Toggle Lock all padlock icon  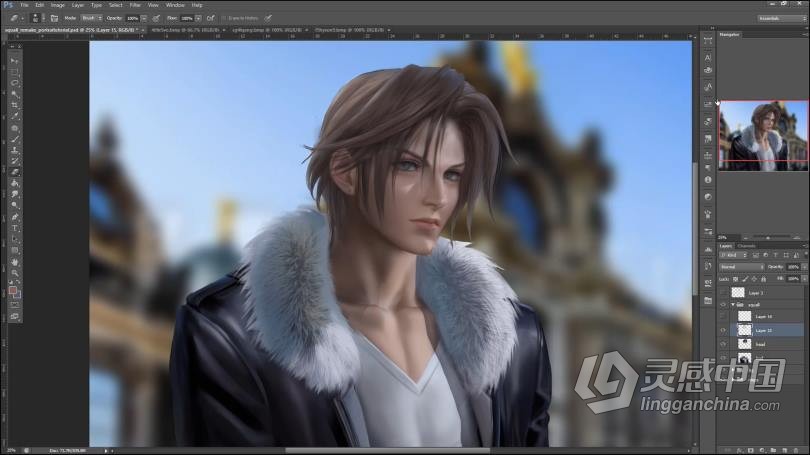[x=764, y=279]
